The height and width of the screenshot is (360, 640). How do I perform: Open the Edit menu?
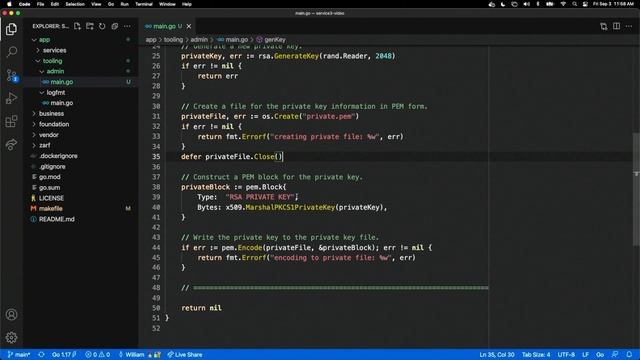coord(55,4)
